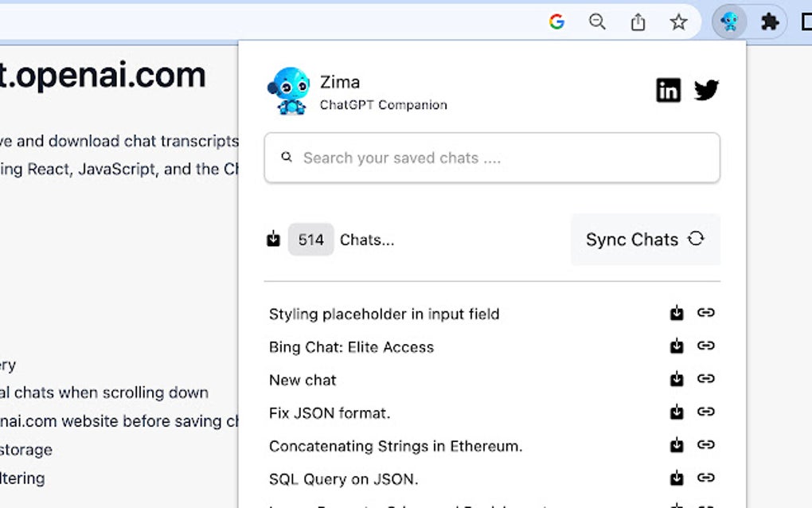This screenshot has width=812, height=508.
Task: Click the 'Search your saved chats' field
Action: [x=492, y=158]
